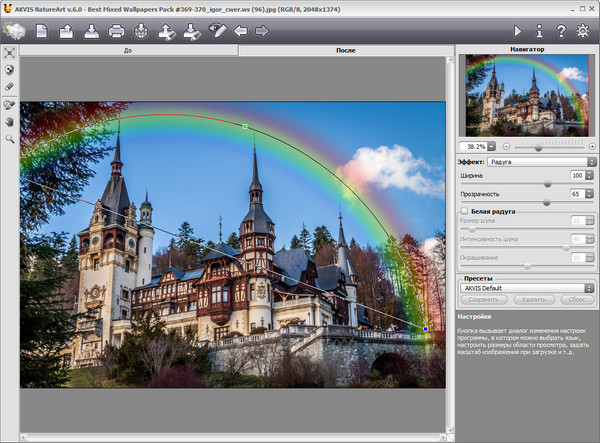Open help with the question mark icon
The image size is (600, 443).
(x=561, y=31)
